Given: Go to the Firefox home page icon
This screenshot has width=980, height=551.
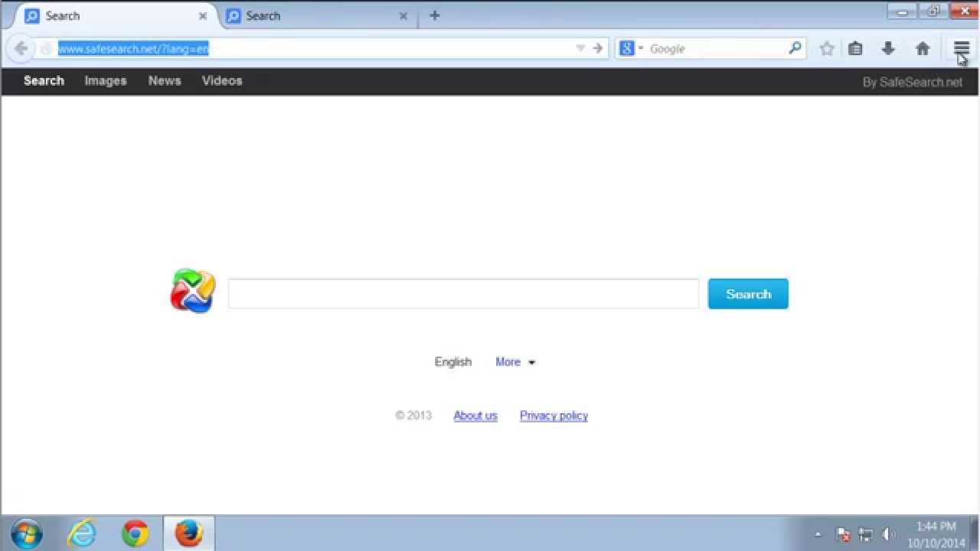Looking at the screenshot, I should click(923, 48).
